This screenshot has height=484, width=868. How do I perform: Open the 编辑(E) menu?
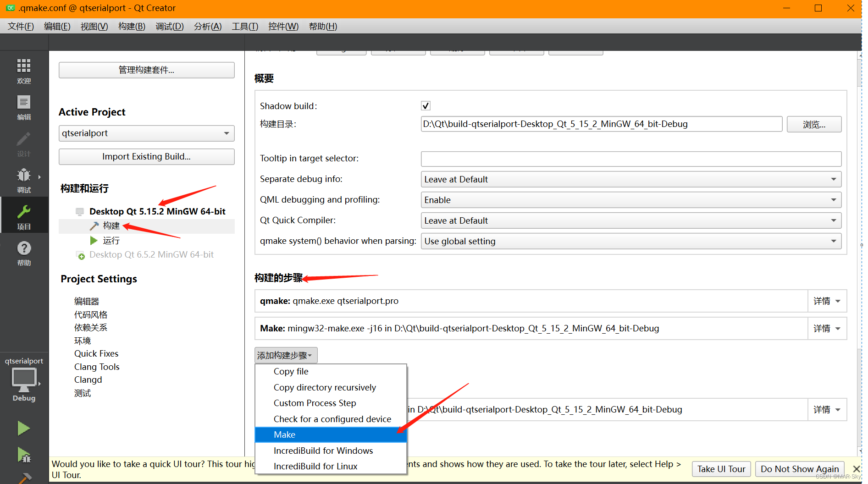(57, 27)
